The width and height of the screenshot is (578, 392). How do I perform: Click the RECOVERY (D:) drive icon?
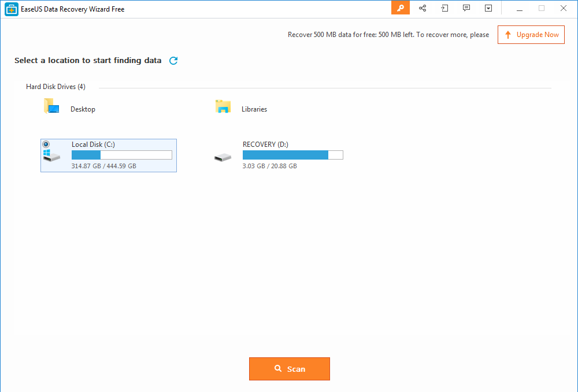(x=223, y=157)
